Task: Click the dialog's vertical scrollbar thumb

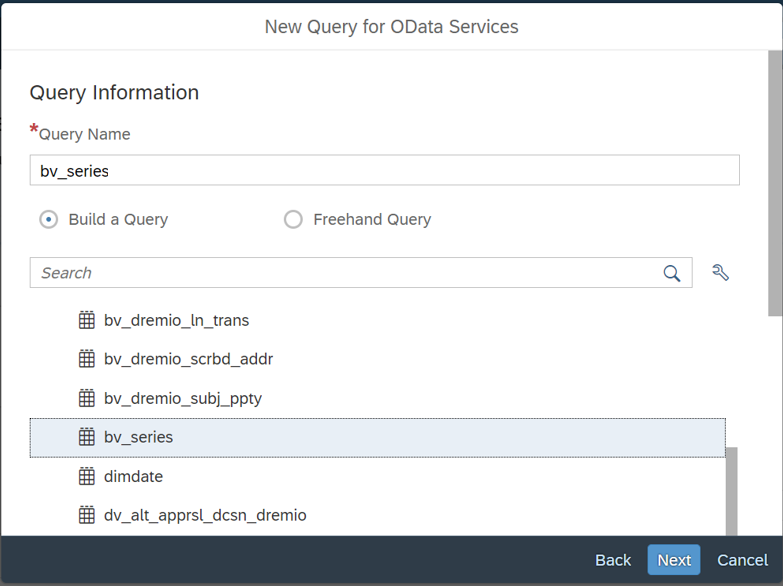Action: tap(775, 183)
